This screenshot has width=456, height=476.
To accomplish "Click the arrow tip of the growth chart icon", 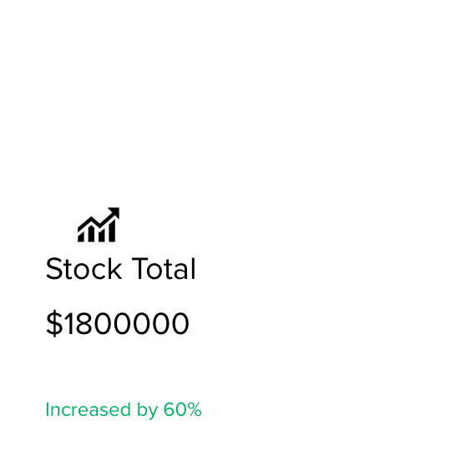I will pyautogui.click(x=114, y=212).
